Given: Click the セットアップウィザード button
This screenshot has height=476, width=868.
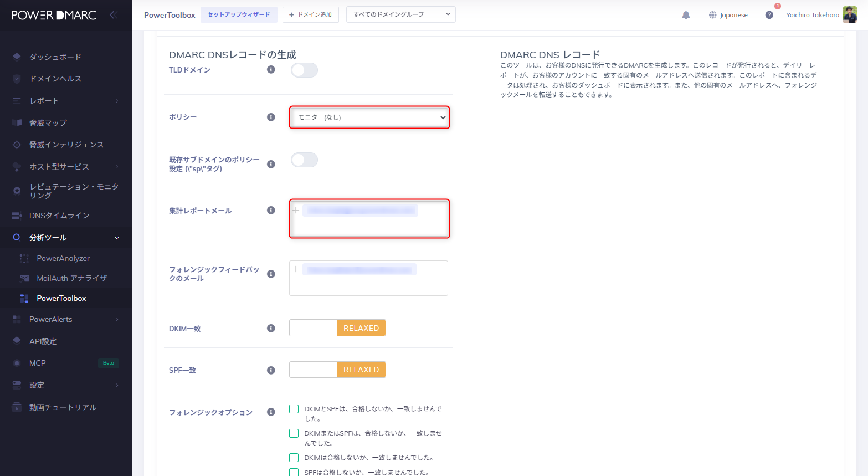Looking at the screenshot, I should point(239,14).
